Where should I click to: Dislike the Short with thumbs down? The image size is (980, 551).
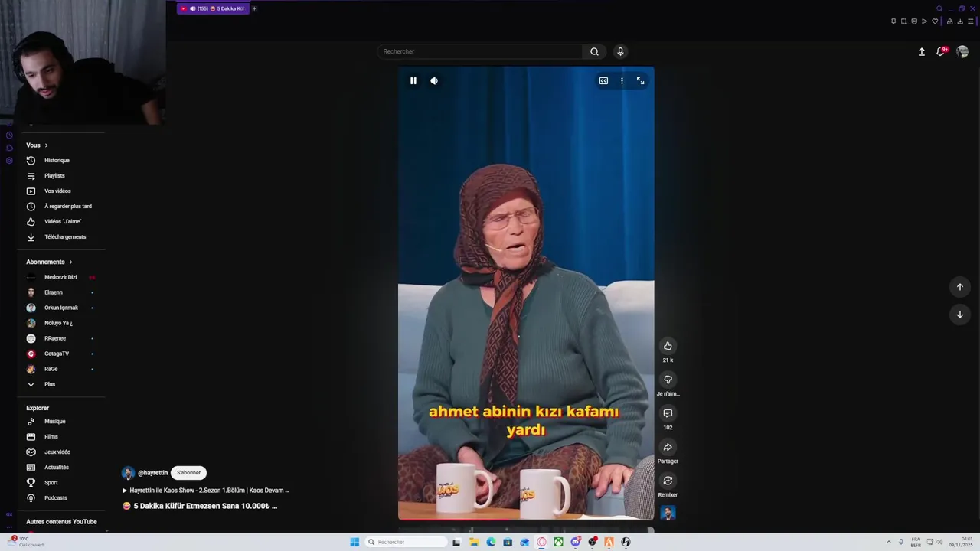pos(668,380)
